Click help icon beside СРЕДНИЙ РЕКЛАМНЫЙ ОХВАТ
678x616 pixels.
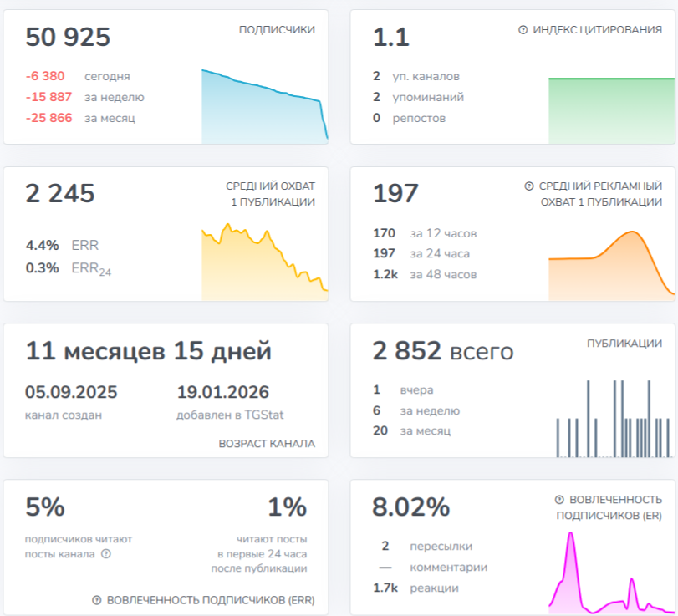pyautogui.click(x=529, y=186)
